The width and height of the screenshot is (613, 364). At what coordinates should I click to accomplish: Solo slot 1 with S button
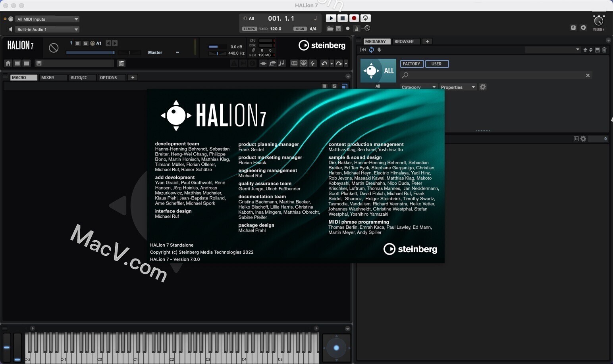[85, 43]
